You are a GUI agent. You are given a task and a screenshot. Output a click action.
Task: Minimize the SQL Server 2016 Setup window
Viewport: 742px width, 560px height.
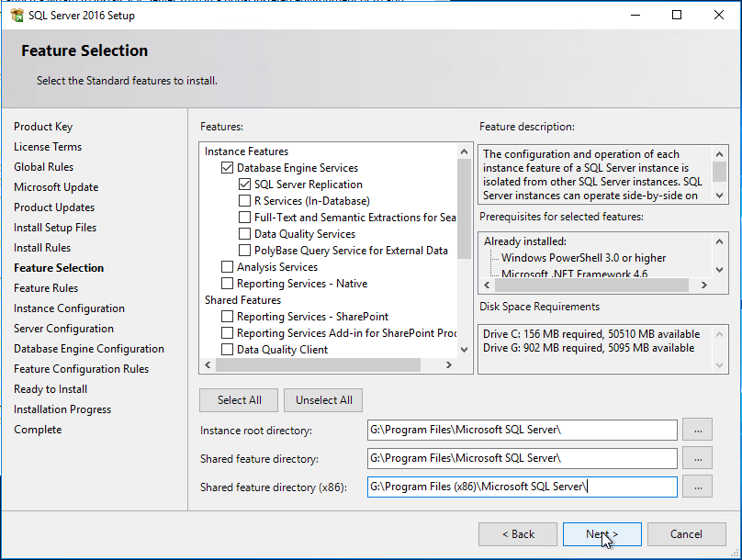[x=635, y=15]
